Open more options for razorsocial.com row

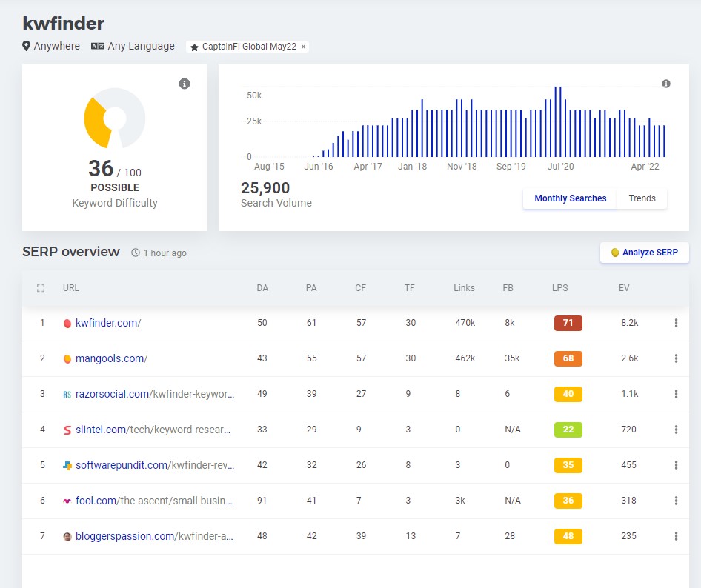(676, 394)
